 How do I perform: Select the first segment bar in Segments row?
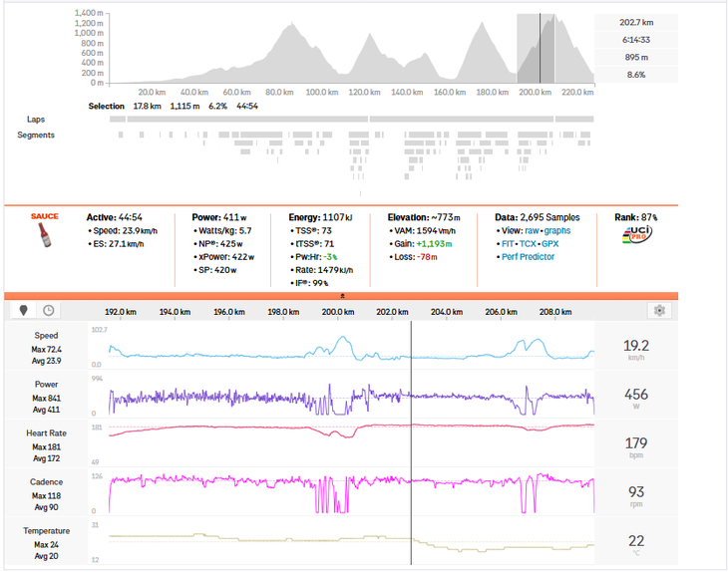click(121, 135)
